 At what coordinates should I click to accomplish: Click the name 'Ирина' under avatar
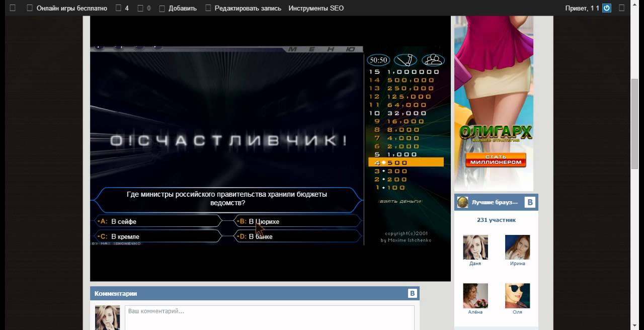517,264
